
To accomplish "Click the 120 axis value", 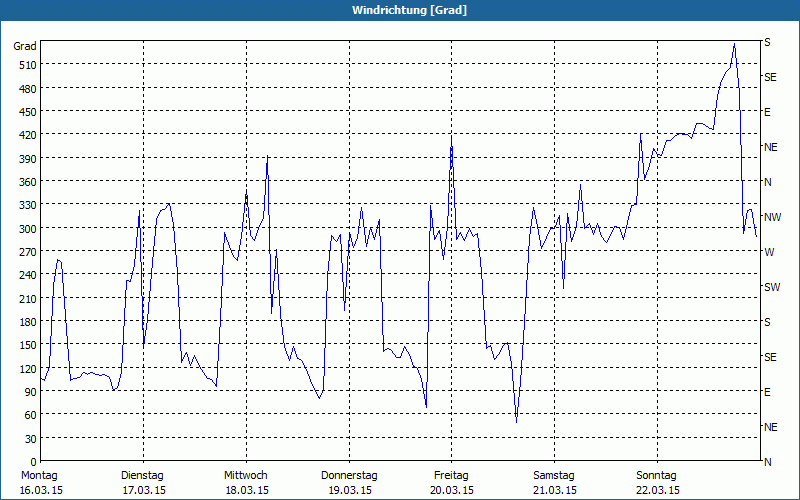I will tap(28, 369).
